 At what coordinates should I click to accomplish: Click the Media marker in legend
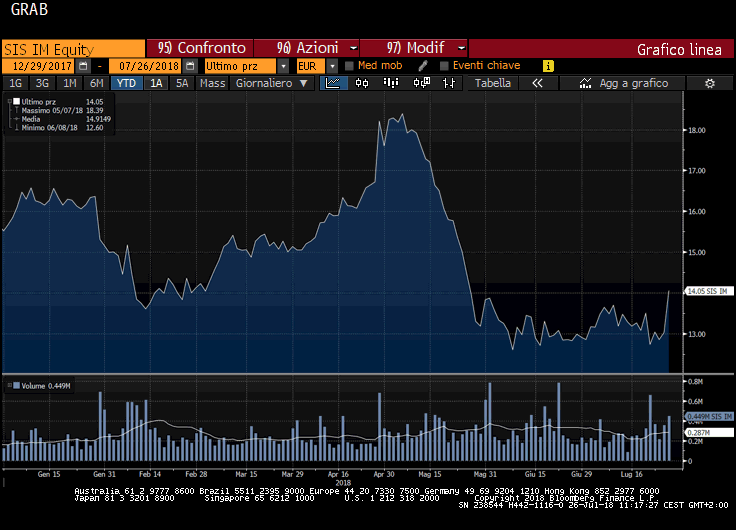pos(16,119)
